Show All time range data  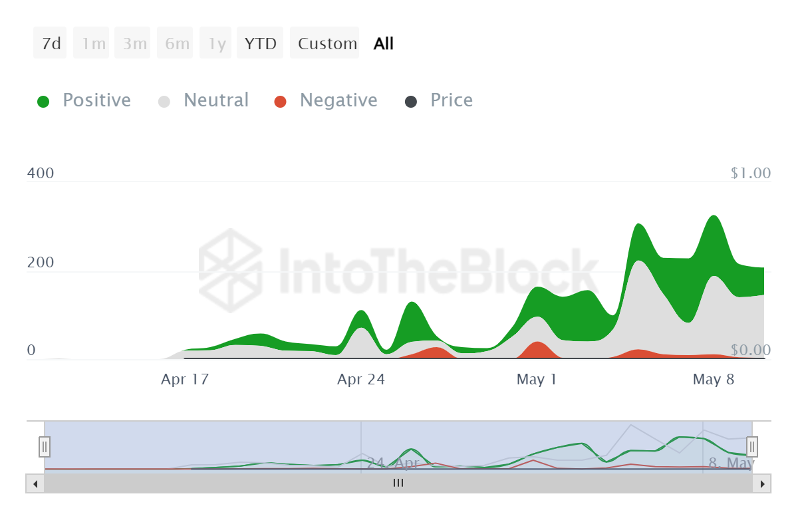tap(384, 44)
